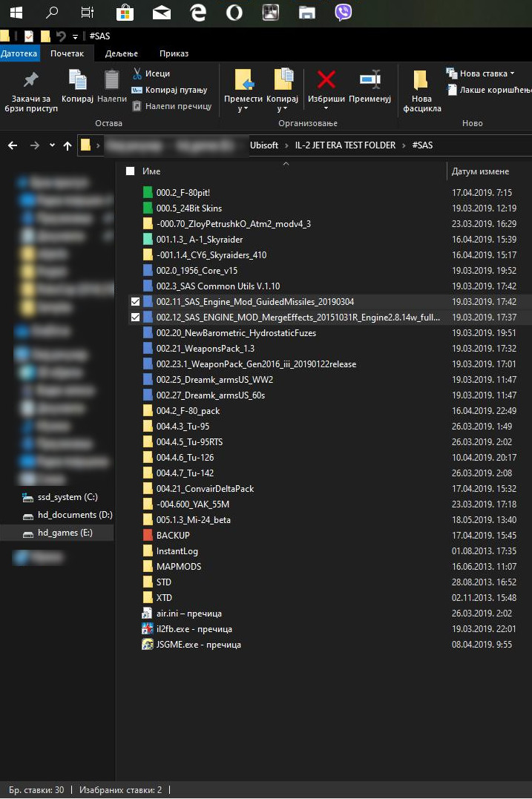Viewport: 532px width, 799px height.
Task: Click undo icon in quick access toolbar
Action: [x=61, y=36]
